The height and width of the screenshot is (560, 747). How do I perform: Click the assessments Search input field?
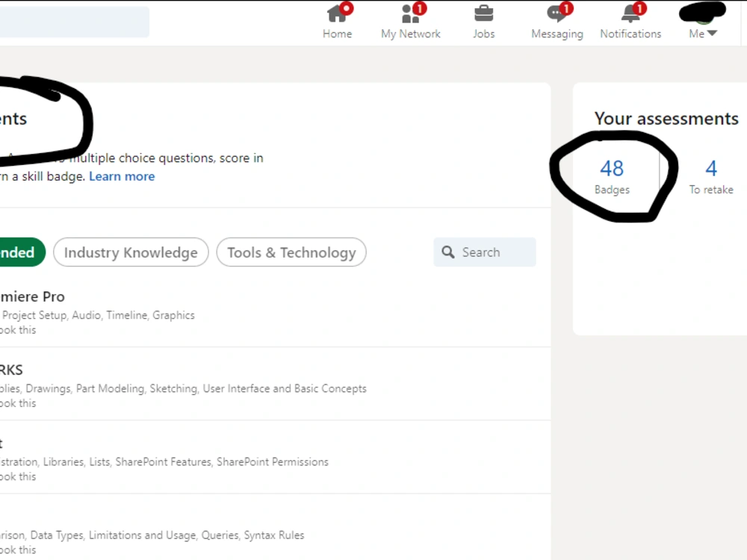pyautogui.click(x=485, y=252)
